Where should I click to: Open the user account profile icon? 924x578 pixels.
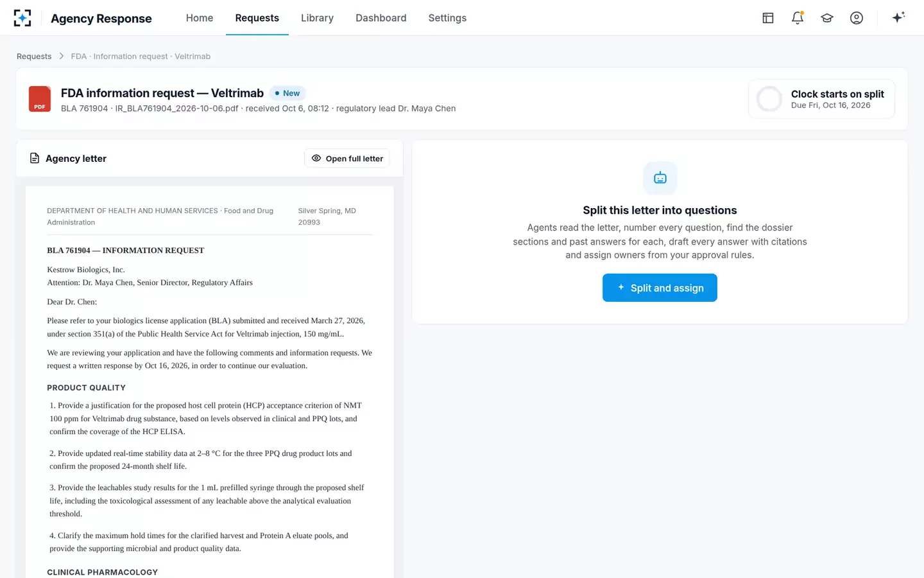point(857,18)
